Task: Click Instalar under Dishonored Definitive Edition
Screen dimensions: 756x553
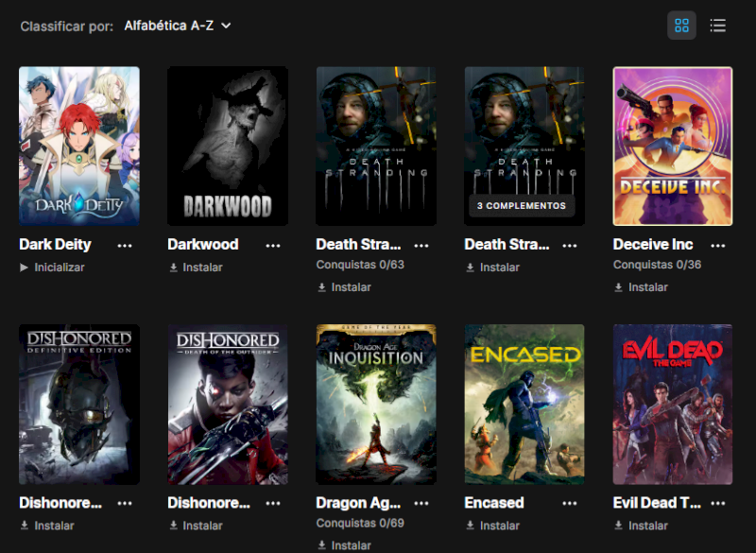Action: click(x=47, y=526)
